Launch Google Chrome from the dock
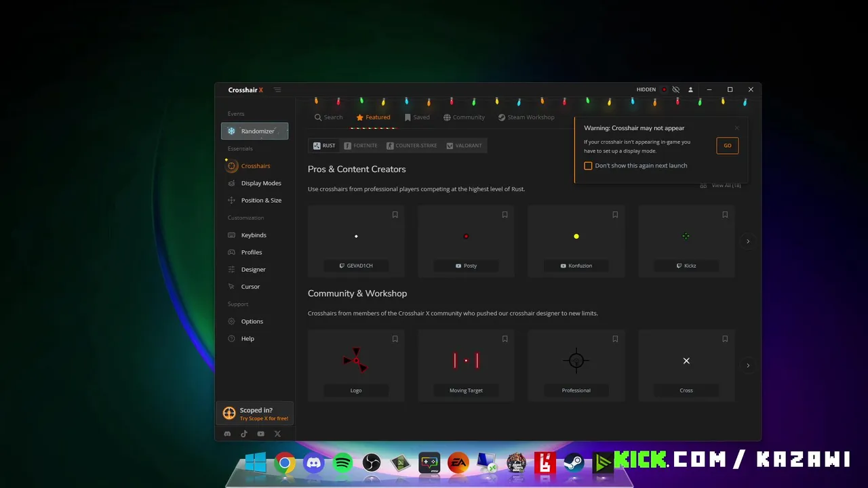Viewport: 868px width, 488px height. coord(285,464)
